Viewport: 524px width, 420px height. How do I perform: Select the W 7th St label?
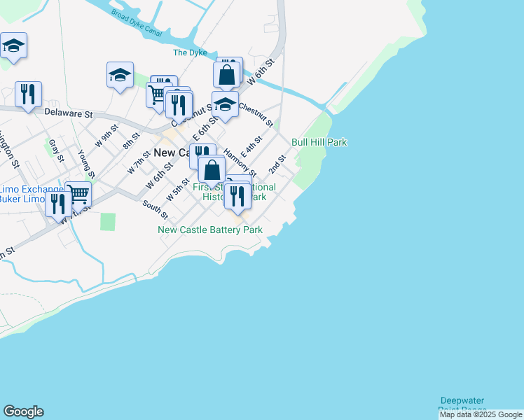[139, 162]
